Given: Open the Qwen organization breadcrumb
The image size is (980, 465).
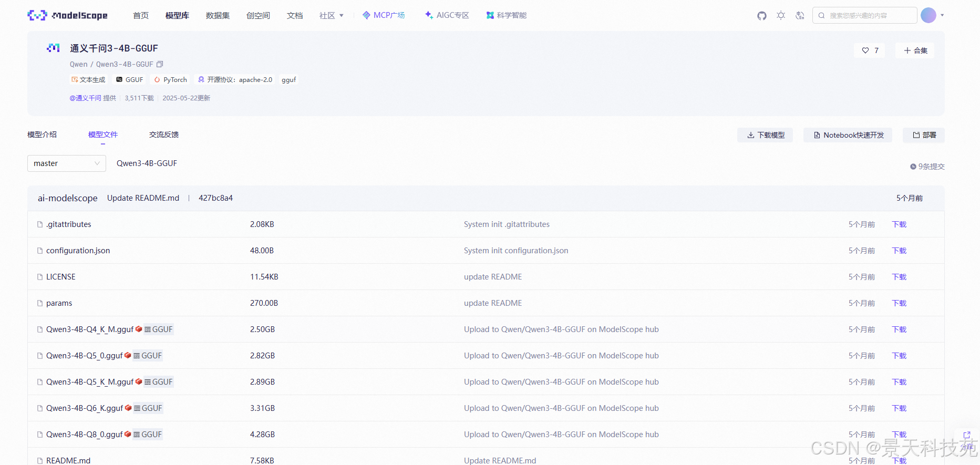Looking at the screenshot, I should click(79, 64).
